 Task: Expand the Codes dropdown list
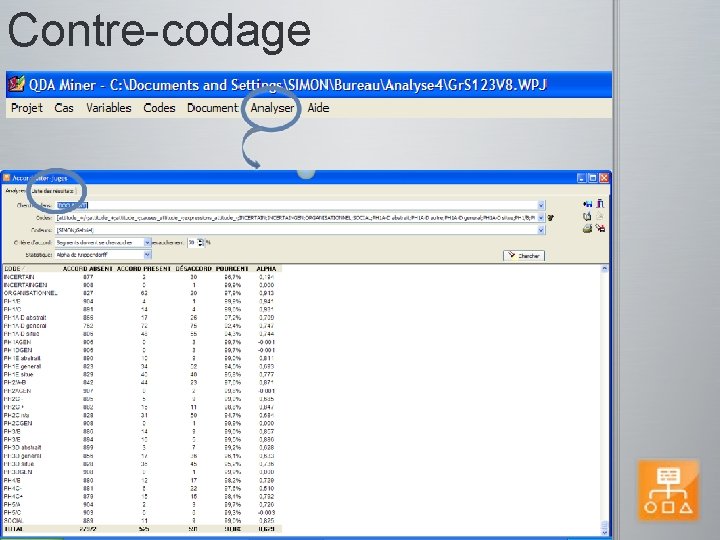541,218
